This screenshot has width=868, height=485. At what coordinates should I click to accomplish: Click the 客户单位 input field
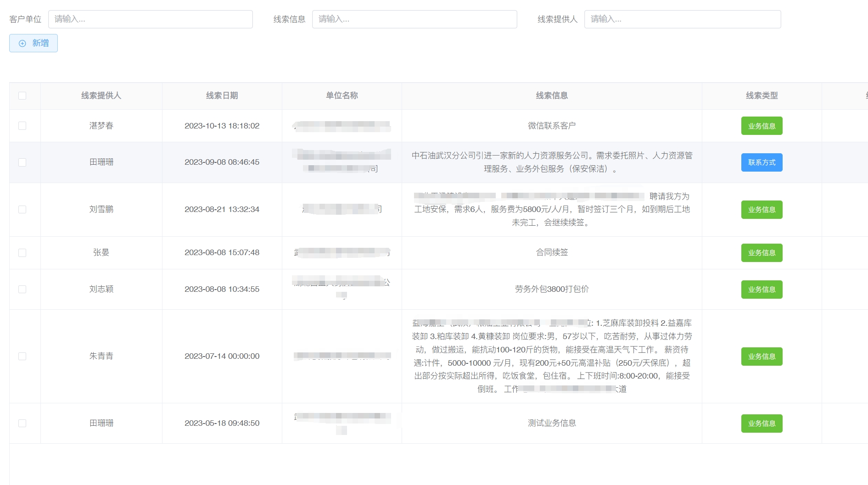pyautogui.click(x=150, y=19)
